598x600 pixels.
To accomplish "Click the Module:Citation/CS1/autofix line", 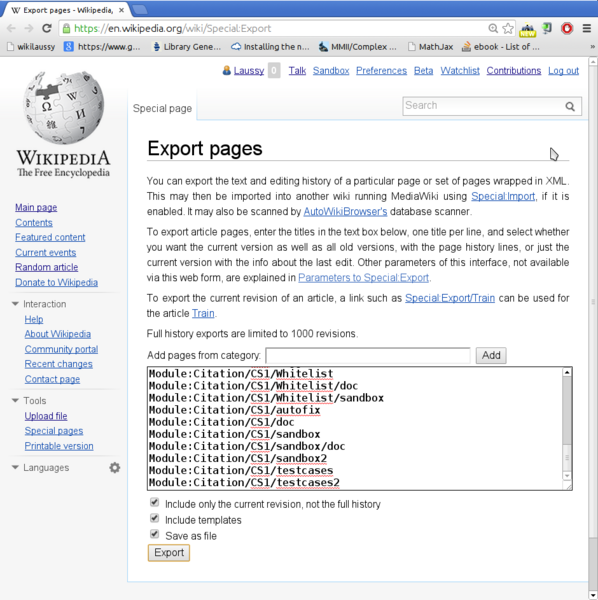I will (235, 410).
